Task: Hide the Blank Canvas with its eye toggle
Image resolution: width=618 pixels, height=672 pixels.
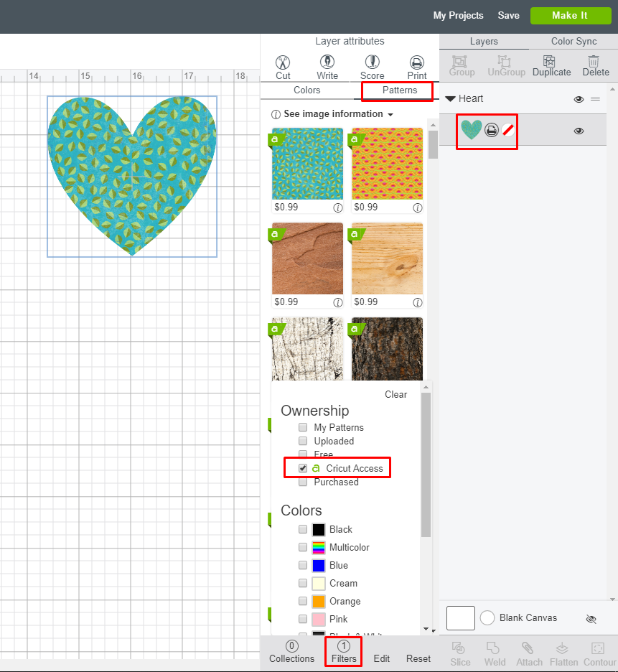Action: (591, 618)
